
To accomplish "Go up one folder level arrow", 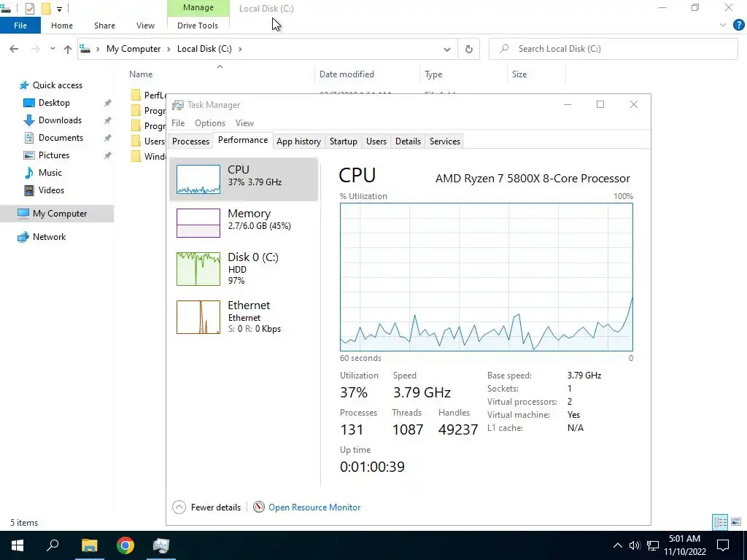I will 68,49.
